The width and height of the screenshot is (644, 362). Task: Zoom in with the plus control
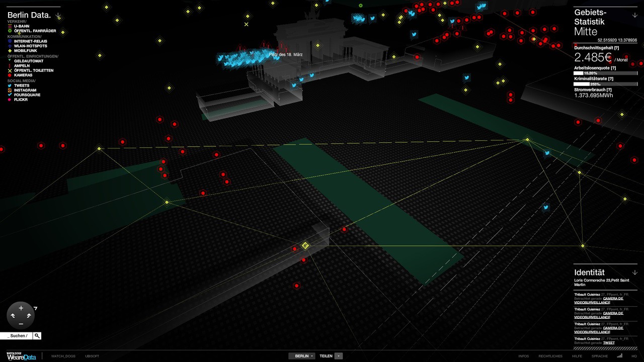(21, 308)
